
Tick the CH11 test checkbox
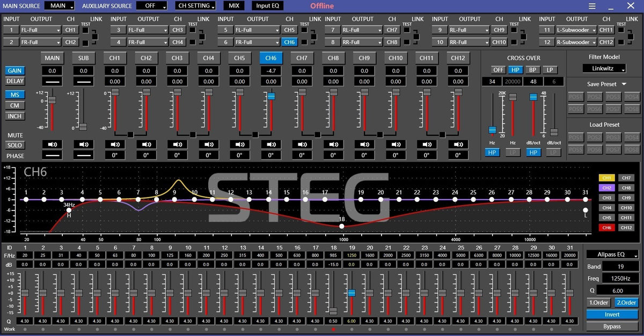pos(621,30)
